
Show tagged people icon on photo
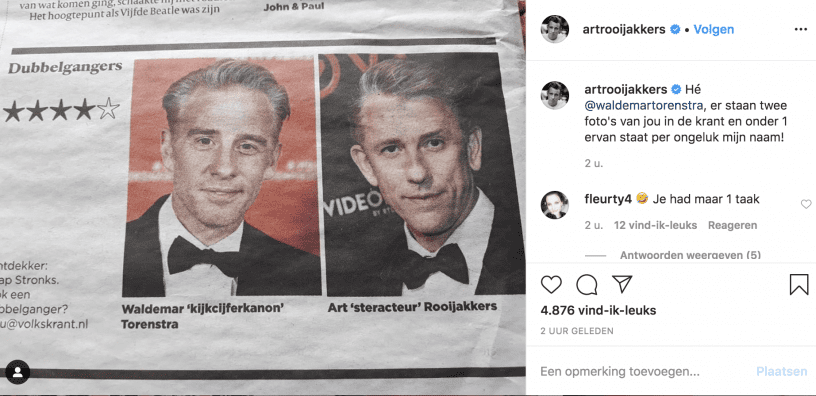[18, 373]
